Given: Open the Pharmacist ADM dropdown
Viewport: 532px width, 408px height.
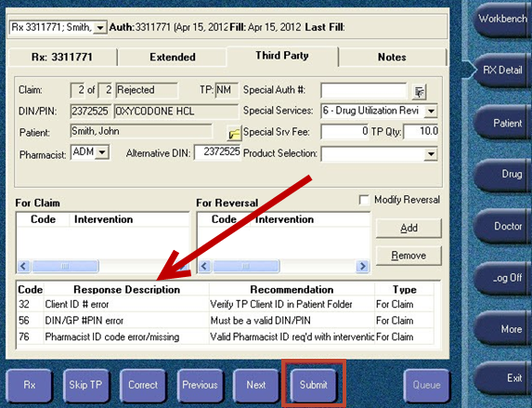Looking at the screenshot, I should tap(102, 152).
